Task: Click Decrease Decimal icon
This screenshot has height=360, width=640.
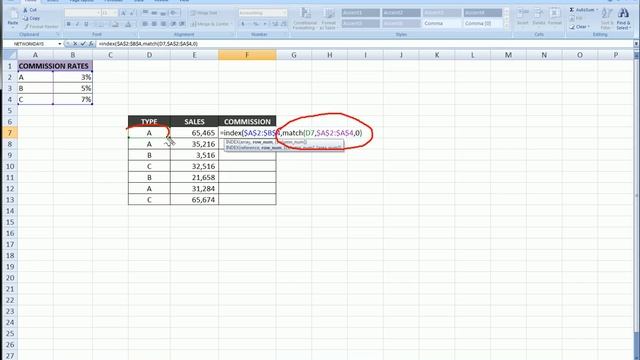Action: click(x=283, y=24)
